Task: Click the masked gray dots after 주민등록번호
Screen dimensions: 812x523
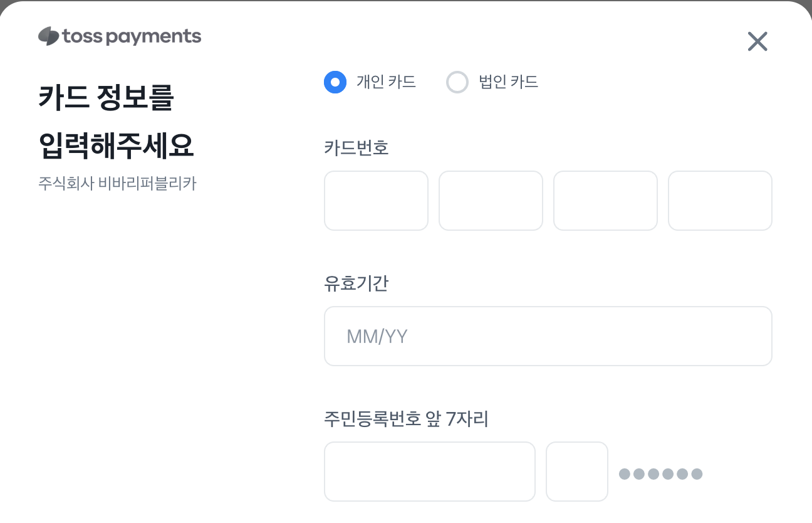Action: tap(660, 473)
